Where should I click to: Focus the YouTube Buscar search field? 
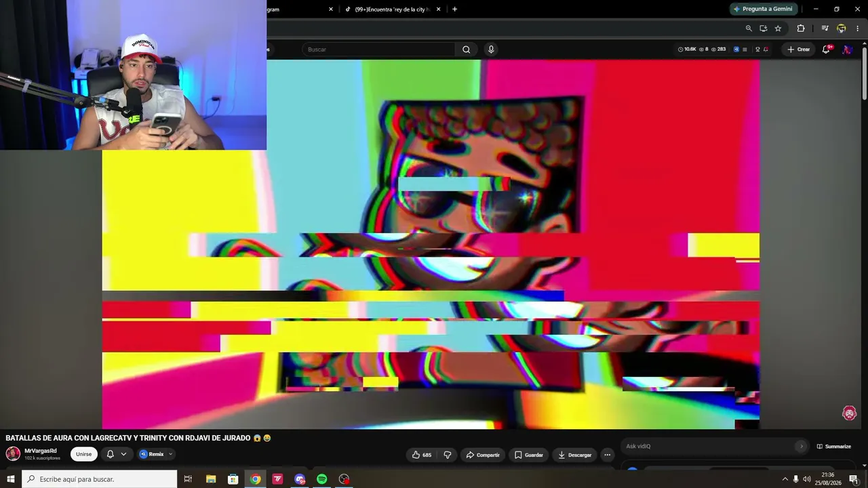coord(379,49)
